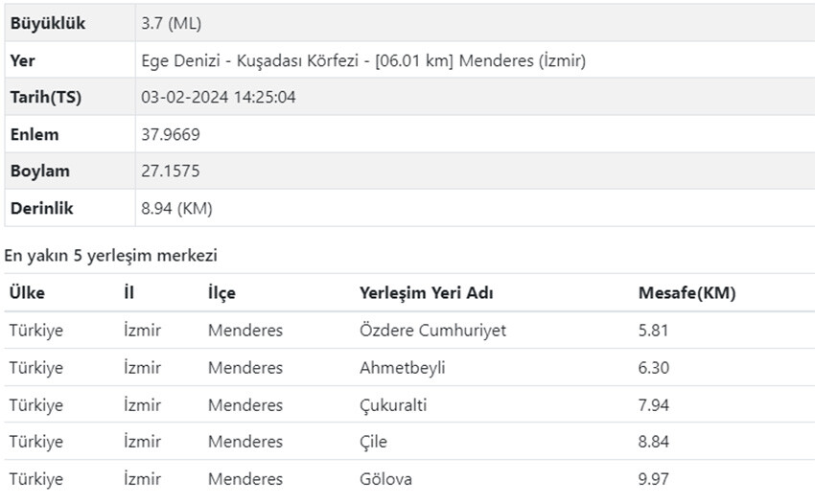815x504 pixels.
Task: Select the Gölova settlement cell
Action: pyautogui.click(x=384, y=479)
